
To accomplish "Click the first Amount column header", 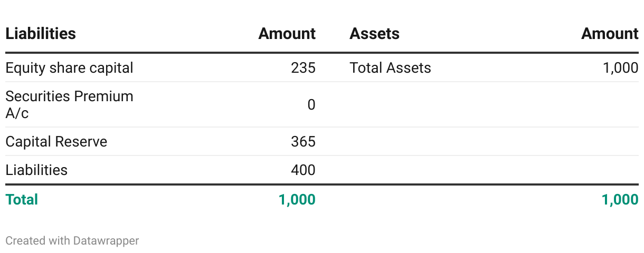I will [287, 34].
